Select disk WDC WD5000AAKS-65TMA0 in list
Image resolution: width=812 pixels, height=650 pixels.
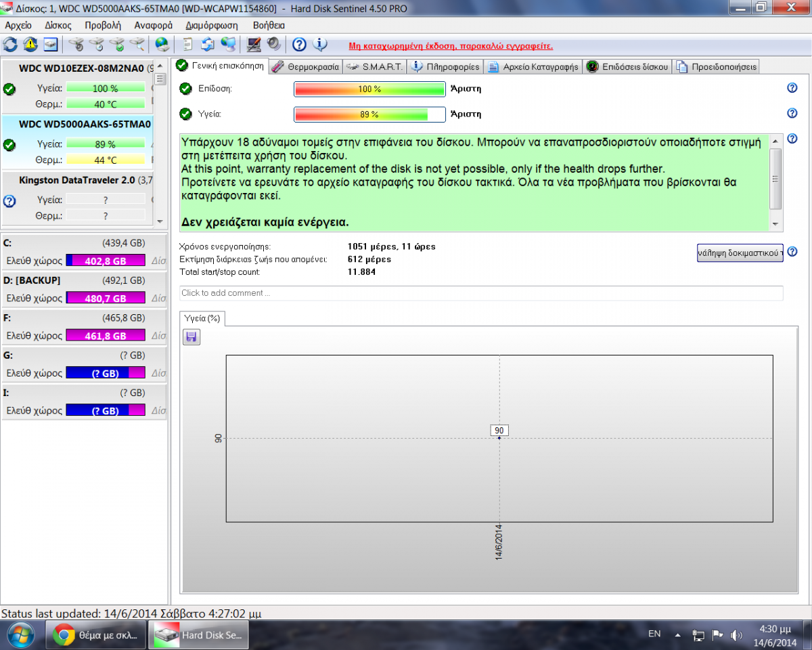coord(78,142)
